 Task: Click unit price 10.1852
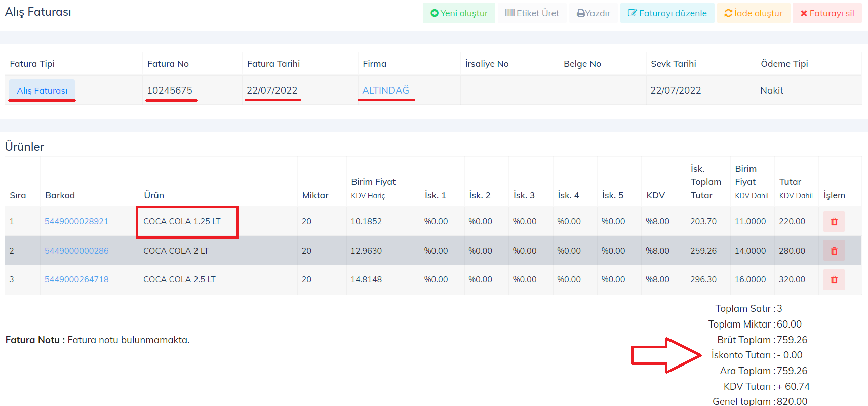[x=366, y=221]
